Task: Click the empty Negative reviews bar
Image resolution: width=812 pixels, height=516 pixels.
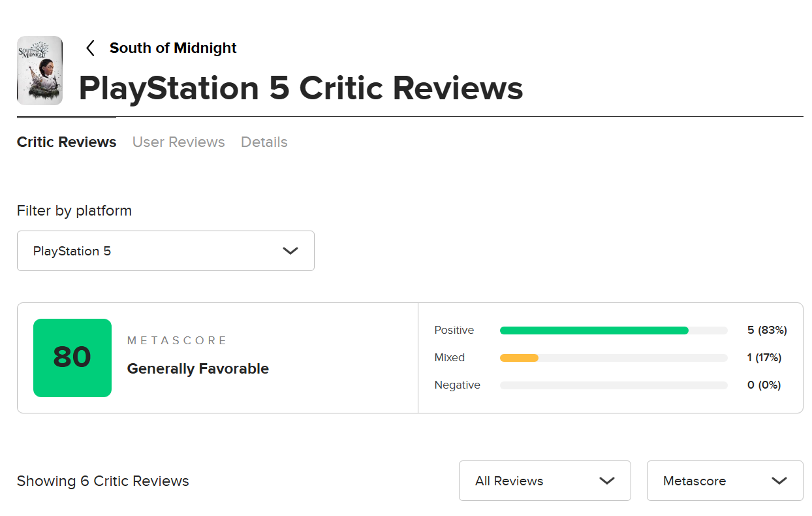Action: (x=614, y=385)
